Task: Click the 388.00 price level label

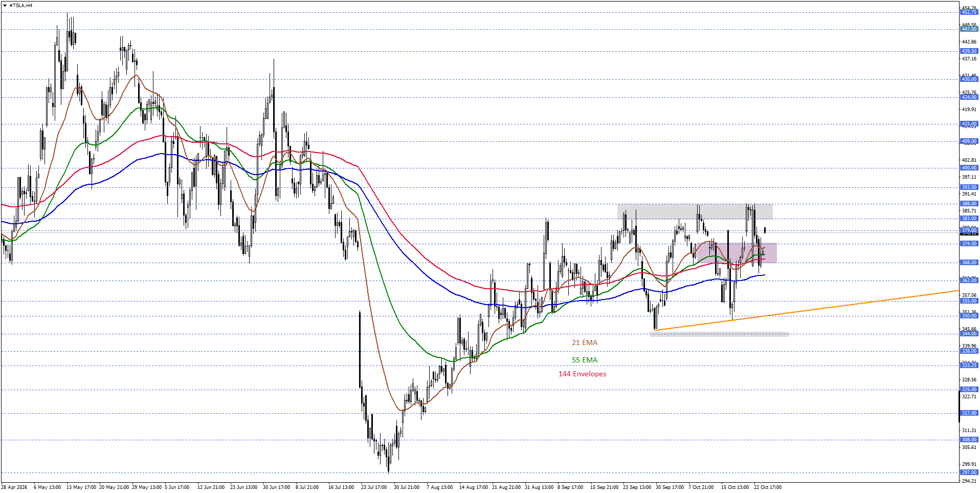Action: pyautogui.click(x=969, y=204)
